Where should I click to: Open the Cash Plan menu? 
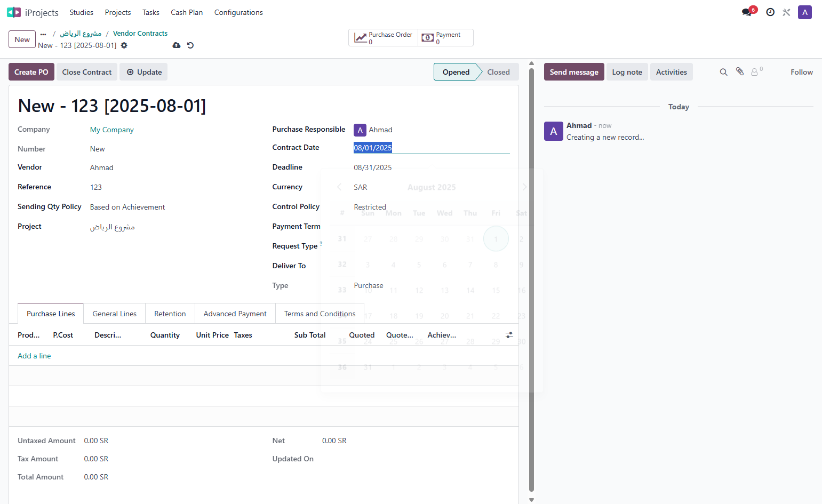[187, 12]
